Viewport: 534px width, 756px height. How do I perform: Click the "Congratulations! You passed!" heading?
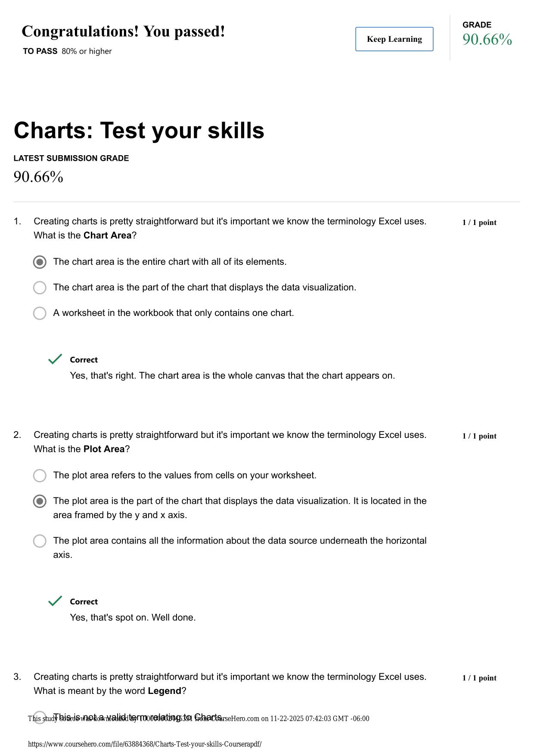tap(123, 31)
